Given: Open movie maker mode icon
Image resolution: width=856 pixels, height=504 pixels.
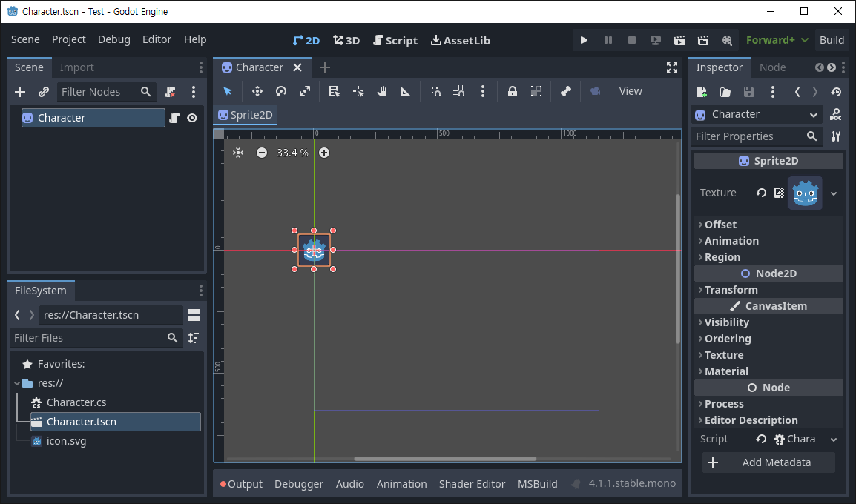Looking at the screenshot, I should 727,40.
